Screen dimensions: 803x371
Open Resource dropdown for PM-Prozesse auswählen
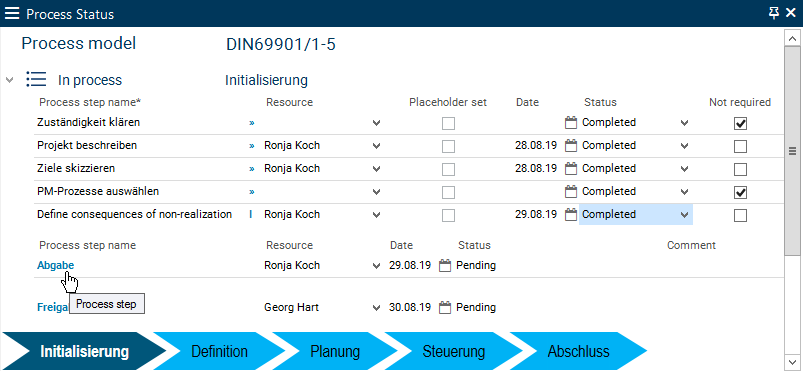(377, 192)
